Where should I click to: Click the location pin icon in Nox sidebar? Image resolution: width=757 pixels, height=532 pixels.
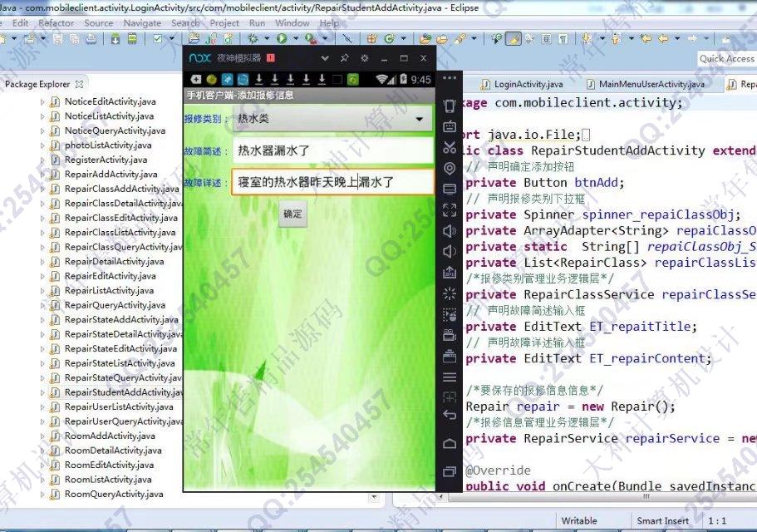pos(450,169)
